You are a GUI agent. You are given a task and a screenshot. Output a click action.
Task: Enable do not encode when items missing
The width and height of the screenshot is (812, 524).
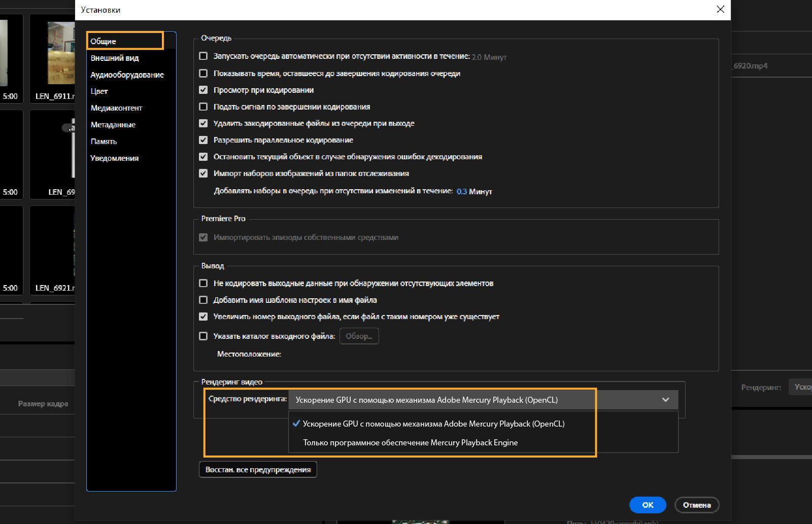click(x=204, y=284)
